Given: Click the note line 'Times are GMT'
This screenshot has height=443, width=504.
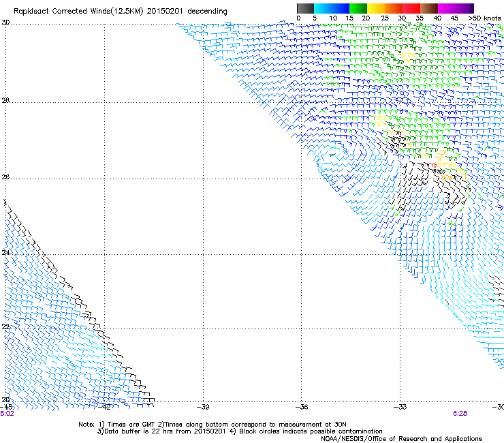Looking at the screenshot, I should (131, 425).
